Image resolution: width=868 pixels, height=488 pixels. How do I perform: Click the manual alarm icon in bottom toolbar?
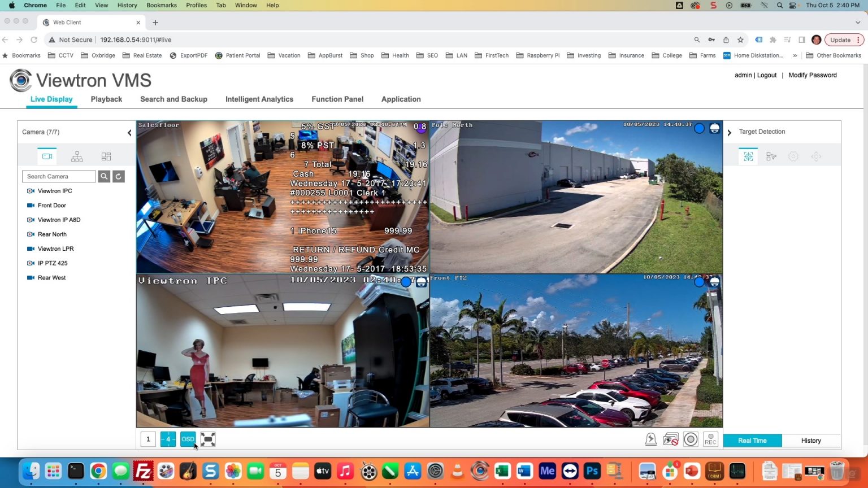[x=650, y=439]
